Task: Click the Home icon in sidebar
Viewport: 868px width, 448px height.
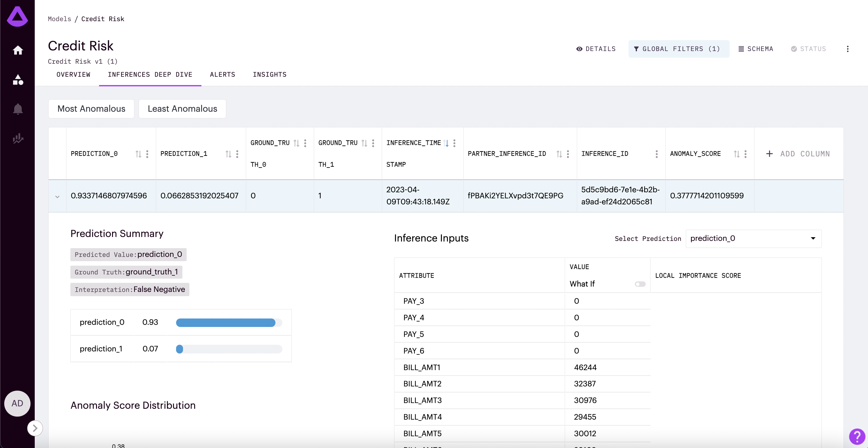Action: pos(18,50)
